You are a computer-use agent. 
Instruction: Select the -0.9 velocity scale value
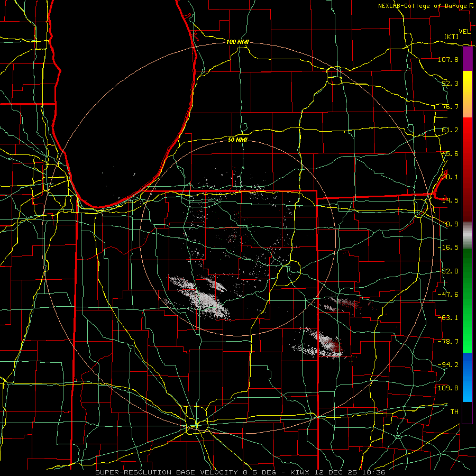tap(450, 224)
